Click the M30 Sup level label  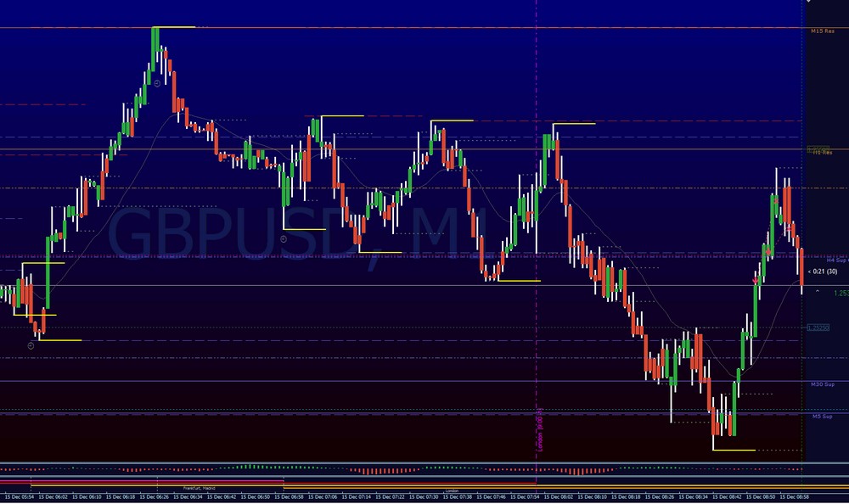tap(823, 384)
